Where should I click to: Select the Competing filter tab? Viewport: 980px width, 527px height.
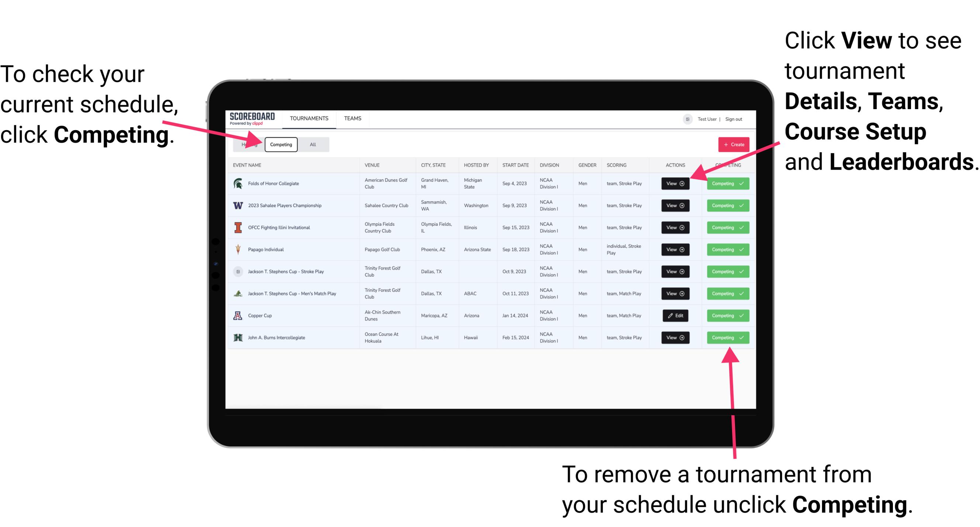click(x=280, y=144)
